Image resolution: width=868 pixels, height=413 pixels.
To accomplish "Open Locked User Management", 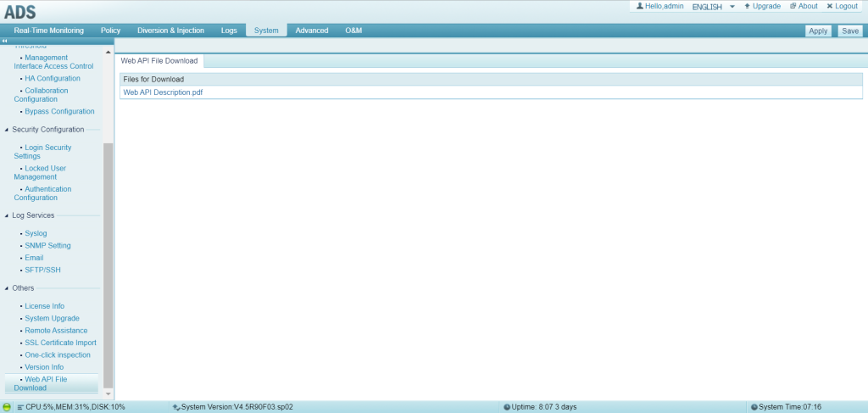I will click(x=41, y=173).
